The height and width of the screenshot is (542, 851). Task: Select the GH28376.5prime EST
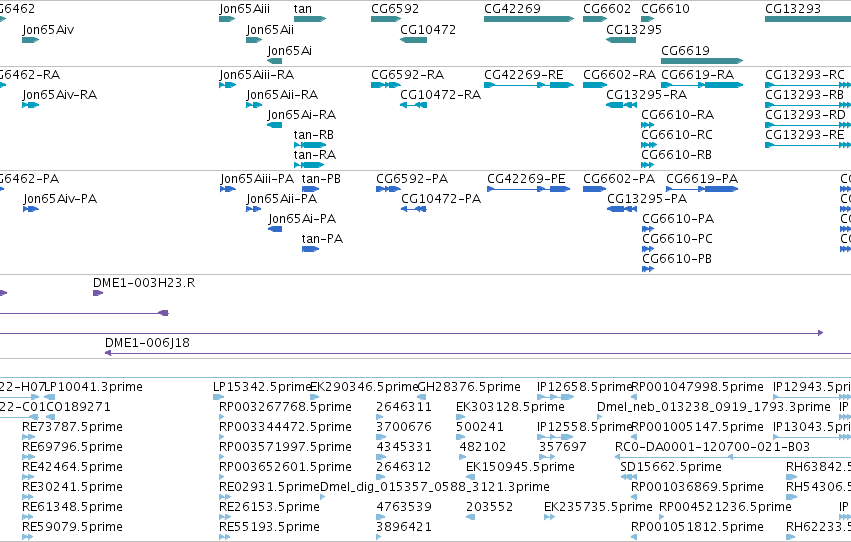421,397
